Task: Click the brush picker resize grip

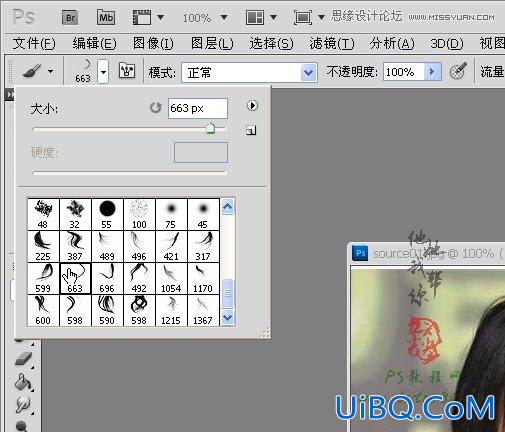Action: pos(264,333)
